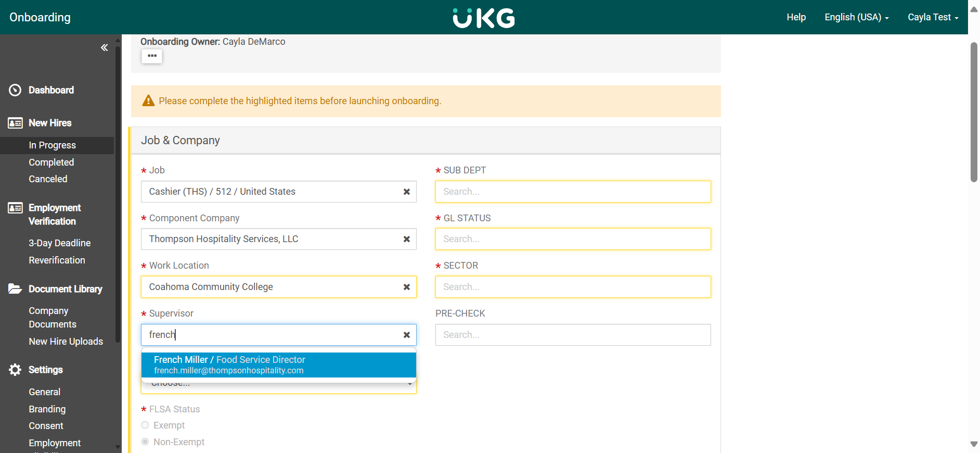
Task: Open Consent settings
Action: click(46, 426)
